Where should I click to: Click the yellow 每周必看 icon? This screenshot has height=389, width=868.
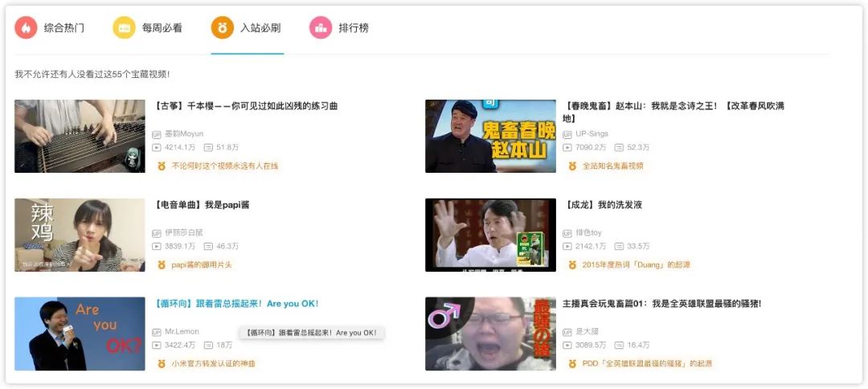[x=124, y=27]
